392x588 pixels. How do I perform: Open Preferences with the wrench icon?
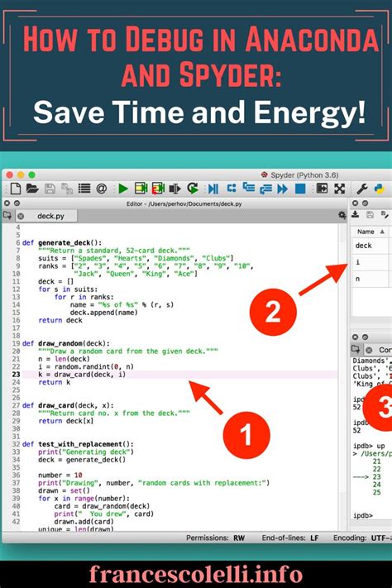click(x=362, y=189)
